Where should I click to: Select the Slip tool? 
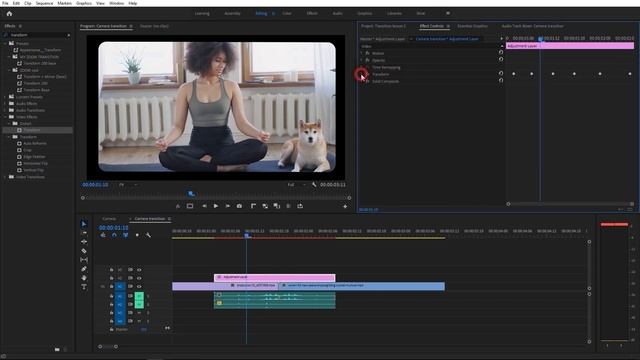point(84,260)
